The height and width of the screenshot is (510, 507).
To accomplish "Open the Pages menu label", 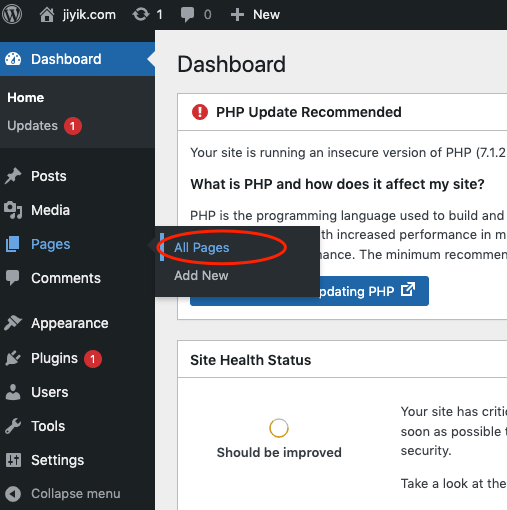I will click(x=51, y=244).
